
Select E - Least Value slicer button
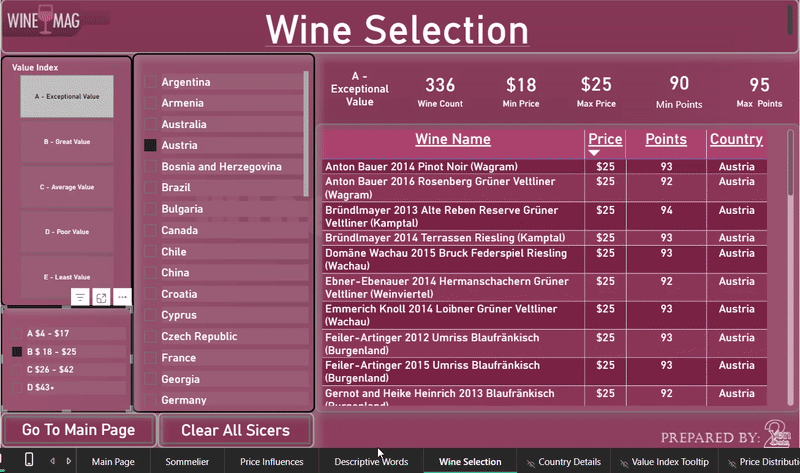pos(67,277)
